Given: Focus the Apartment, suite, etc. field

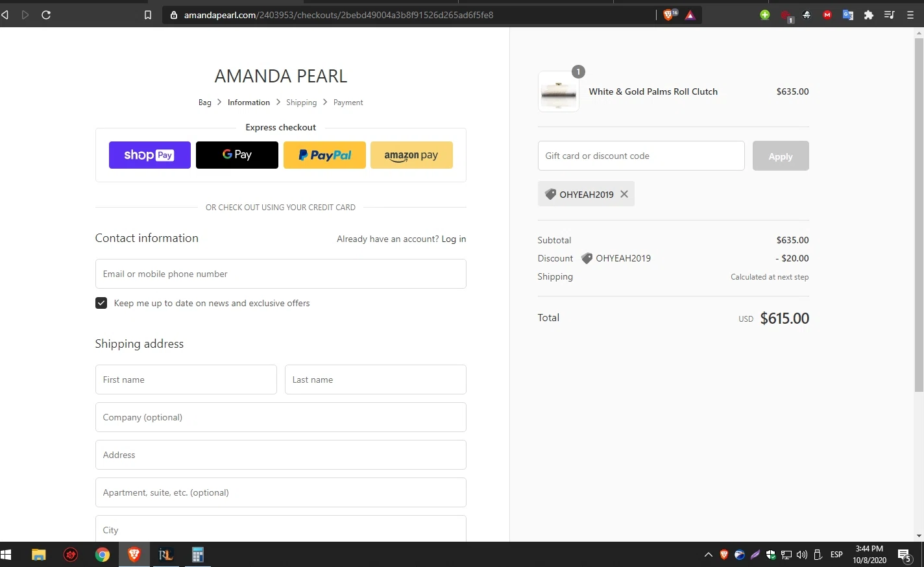Looking at the screenshot, I should tap(280, 492).
